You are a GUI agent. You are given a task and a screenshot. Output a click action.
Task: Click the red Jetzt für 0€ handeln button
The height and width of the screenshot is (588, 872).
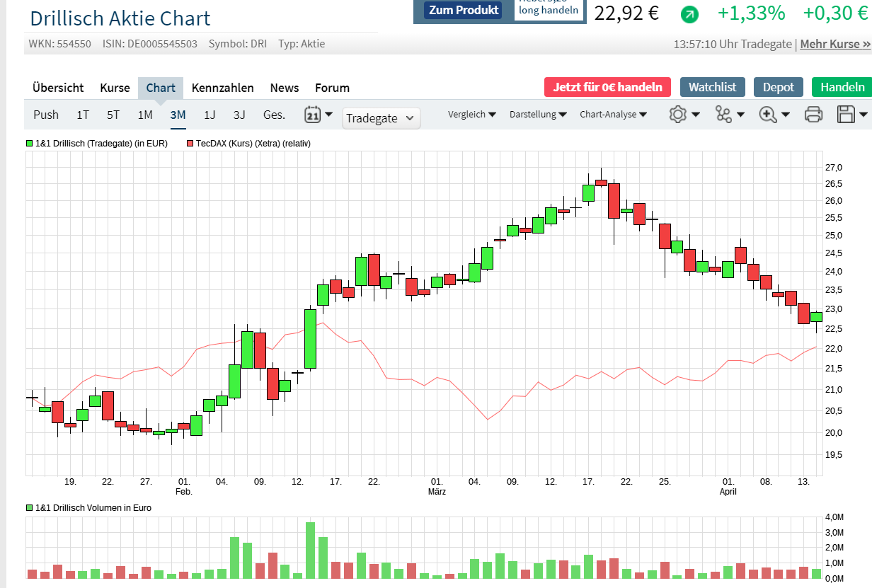[608, 87]
